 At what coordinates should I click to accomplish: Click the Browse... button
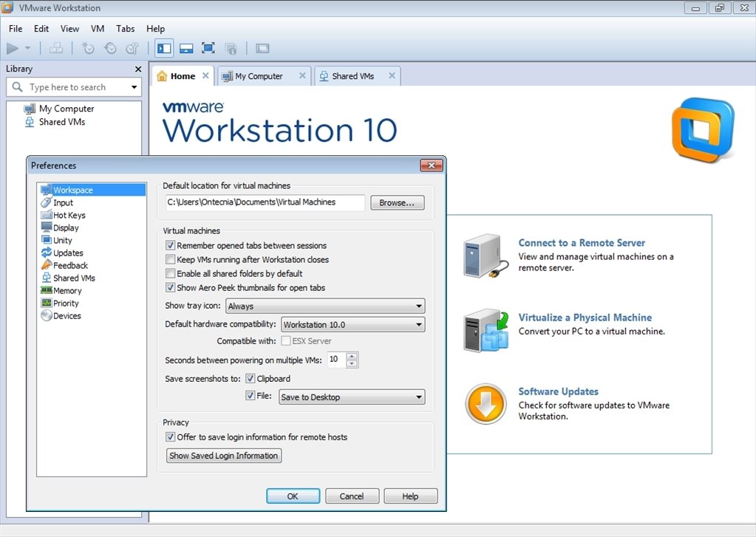(x=398, y=203)
